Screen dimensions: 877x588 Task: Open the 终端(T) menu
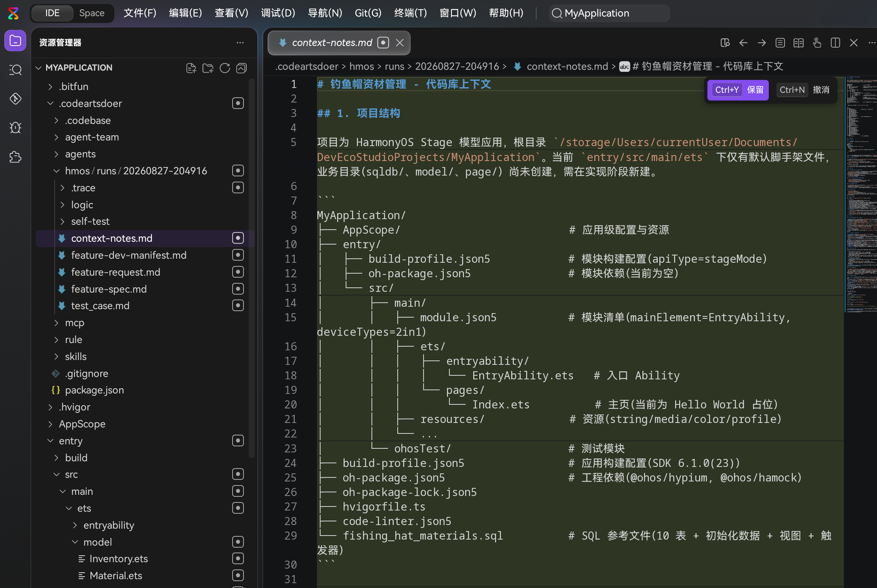pyautogui.click(x=411, y=13)
